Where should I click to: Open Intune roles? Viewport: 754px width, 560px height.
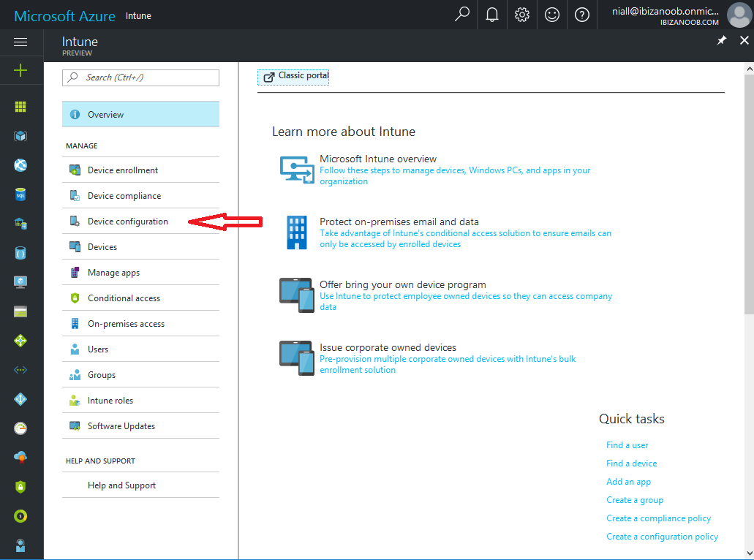click(140, 401)
